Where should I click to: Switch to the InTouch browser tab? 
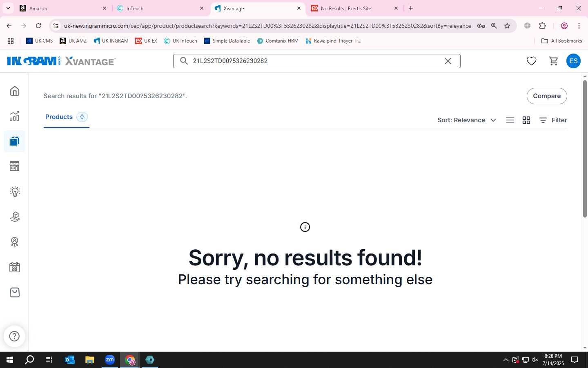(160, 8)
